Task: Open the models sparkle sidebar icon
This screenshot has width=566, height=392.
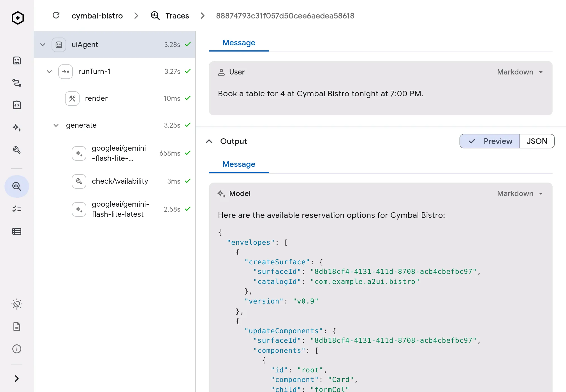Action: pyautogui.click(x=17, y=128)
